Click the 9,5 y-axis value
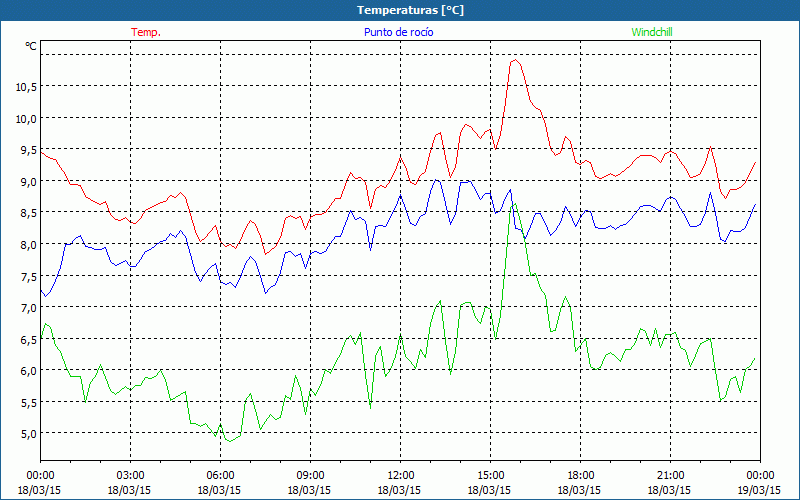The image size is (800, 500). pyautogui.click(x=29, y=150)
